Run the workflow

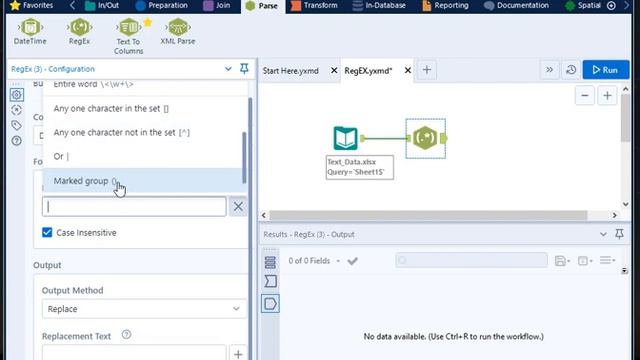(x=606, y=70)
